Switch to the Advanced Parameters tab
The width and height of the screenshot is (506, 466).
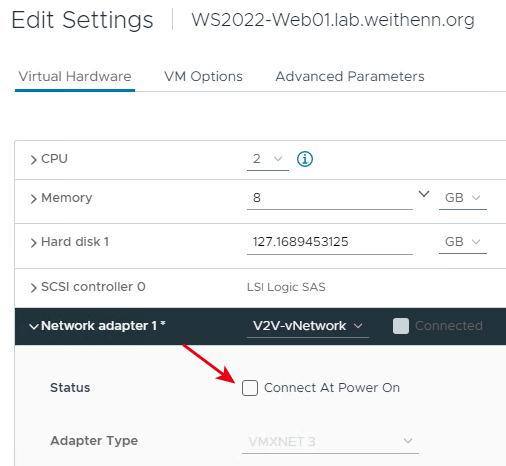350,76
